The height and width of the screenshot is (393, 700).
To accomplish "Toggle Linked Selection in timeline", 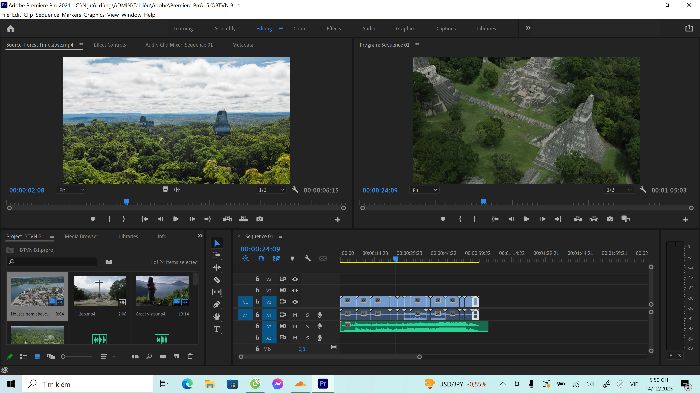I will (x=276, y=258).
